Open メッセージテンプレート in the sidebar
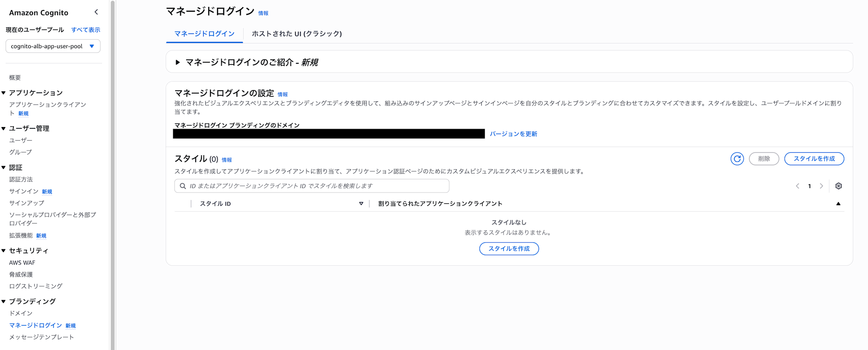Viewport: 868px width, 350px height. coord(42,337)
